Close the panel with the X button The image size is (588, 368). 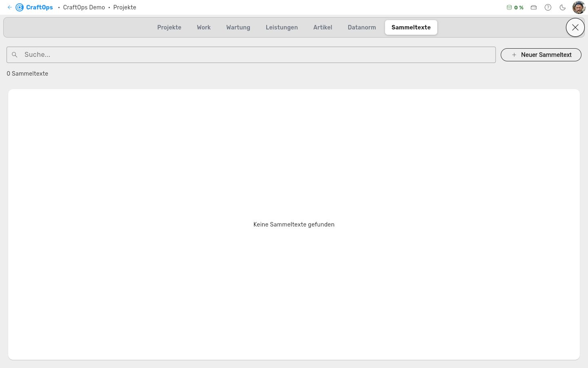tap(575, 27)
